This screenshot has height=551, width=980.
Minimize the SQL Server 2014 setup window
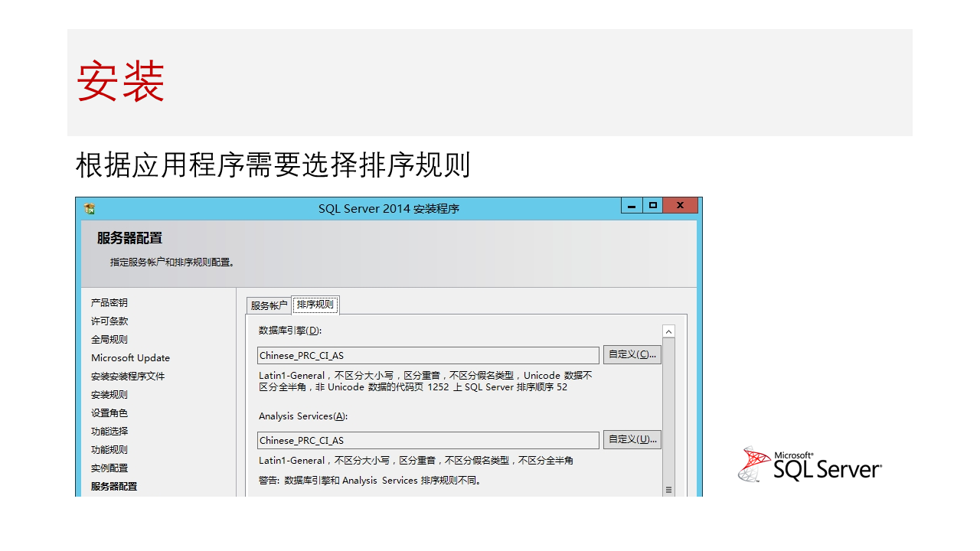pyautogui.click(x=632, y=205)
